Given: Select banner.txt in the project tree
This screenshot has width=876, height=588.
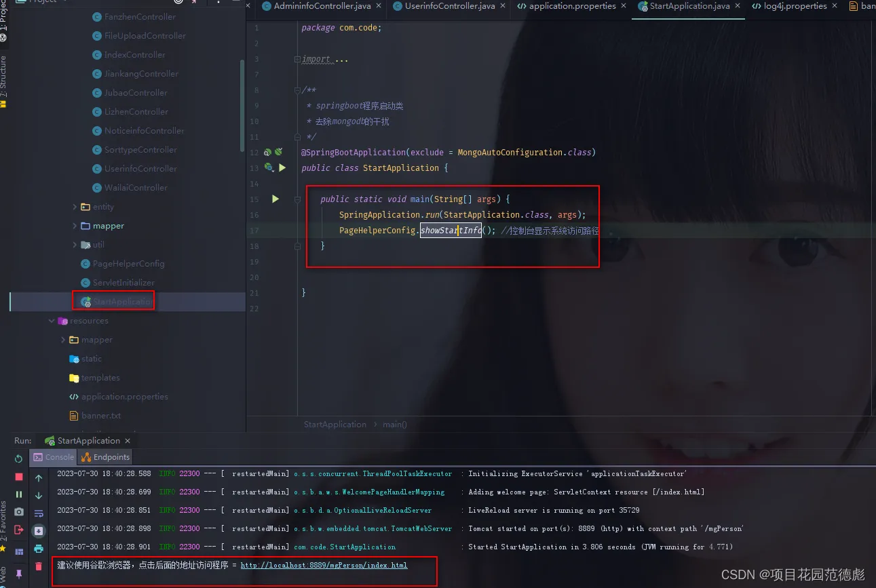Looking at the screenshot, I should pos(95,416).
